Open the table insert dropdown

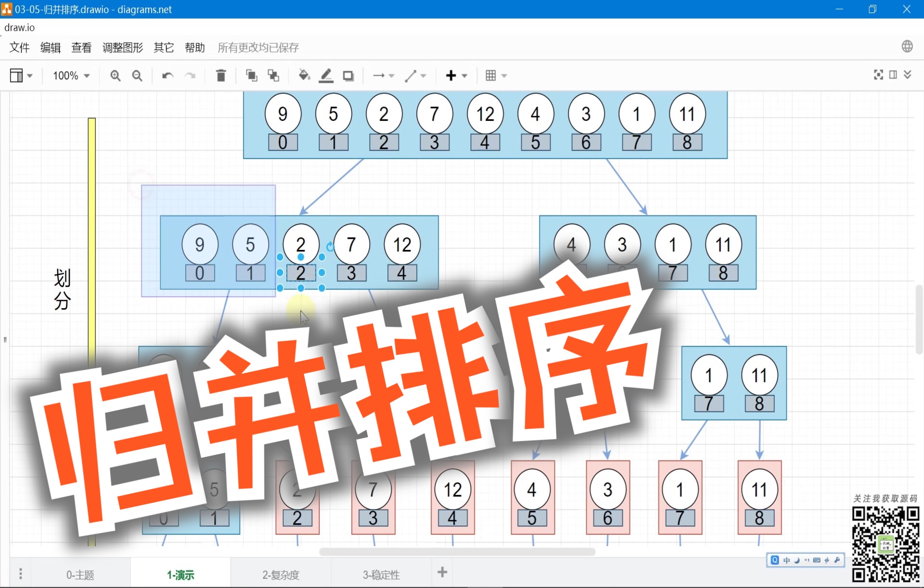click(496, 76)
